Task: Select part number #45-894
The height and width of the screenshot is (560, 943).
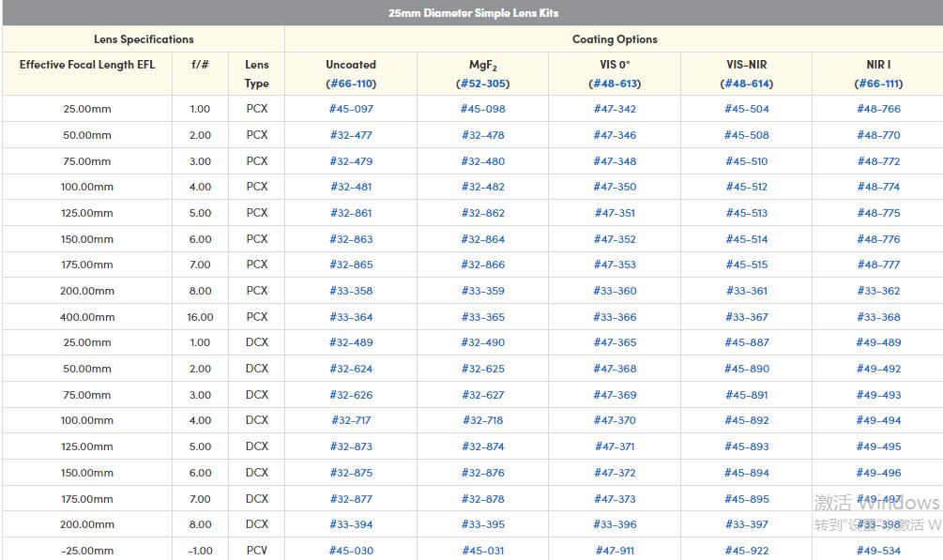Action: pyautogui.click(x=746, y=473)
